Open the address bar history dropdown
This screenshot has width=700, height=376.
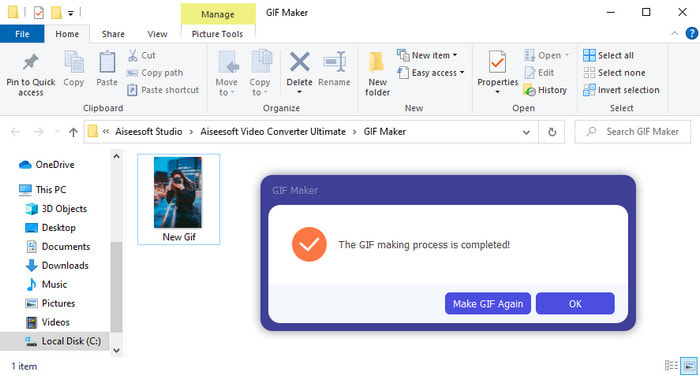pyautogui.click(x=526, y=132)
